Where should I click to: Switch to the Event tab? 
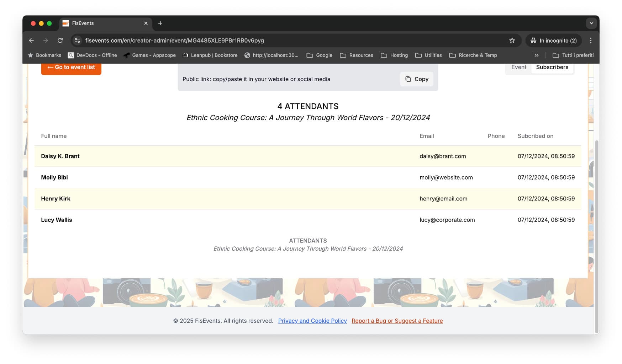(x=519, y=67)
